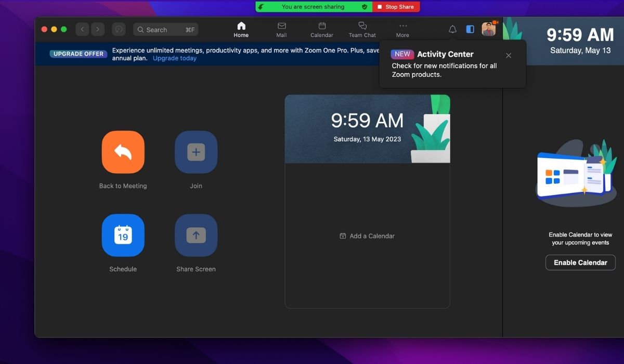Open the profile avatar menu
This screenshot has height=364, width=624.
click(x=488, y=30)
